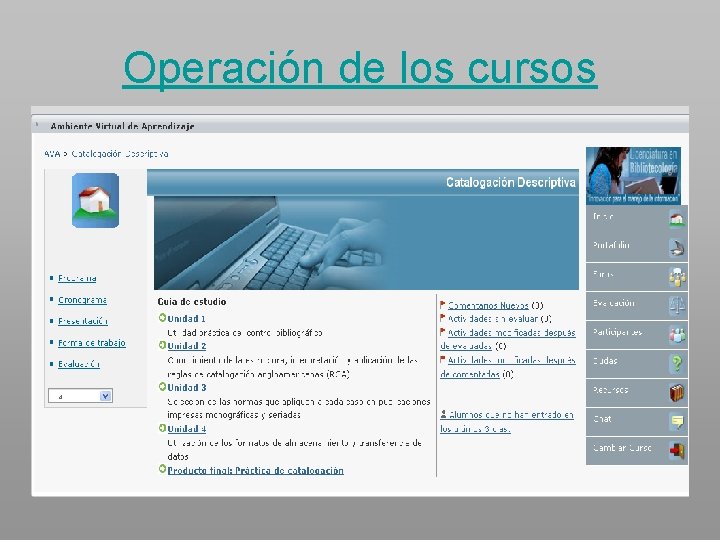Screen dimensions: 720x540
Task: Click the Inicio house icon in right menu
Action: [676, 219]
